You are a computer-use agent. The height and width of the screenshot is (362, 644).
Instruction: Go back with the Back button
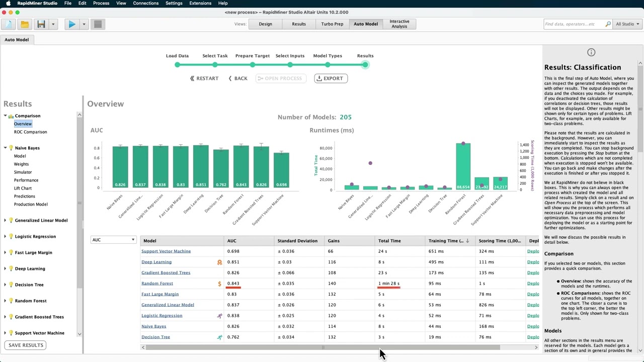(x=238, y=78)
